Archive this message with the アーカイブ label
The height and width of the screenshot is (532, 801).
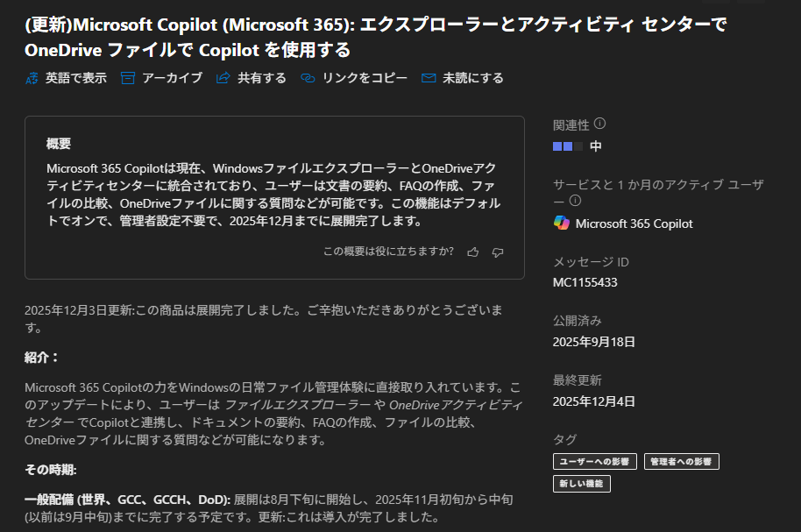point(172,78)
